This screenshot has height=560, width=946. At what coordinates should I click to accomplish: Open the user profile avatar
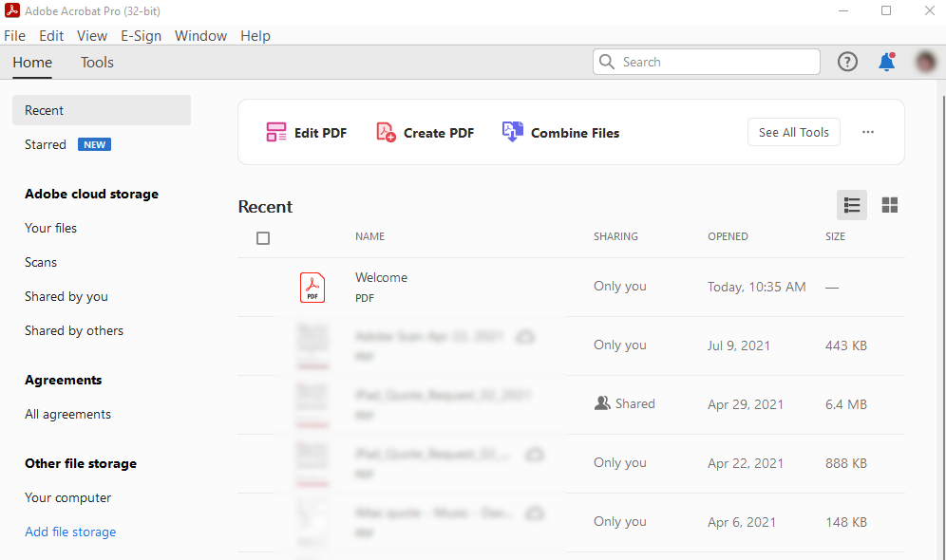click(x=926, y=63)
